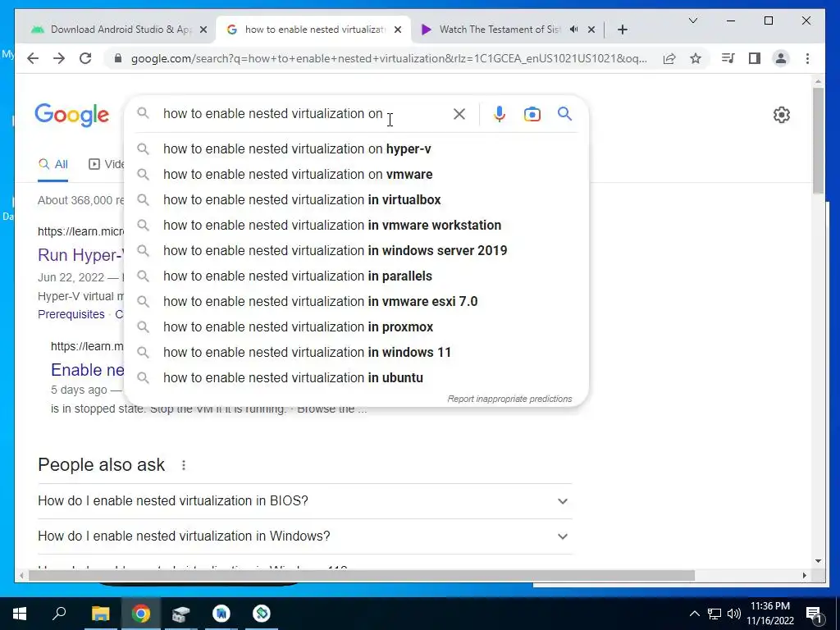The width and height of the screenshot is (840, 630).
Task: Select the Videos results tab
Action: tap(106, 164)
